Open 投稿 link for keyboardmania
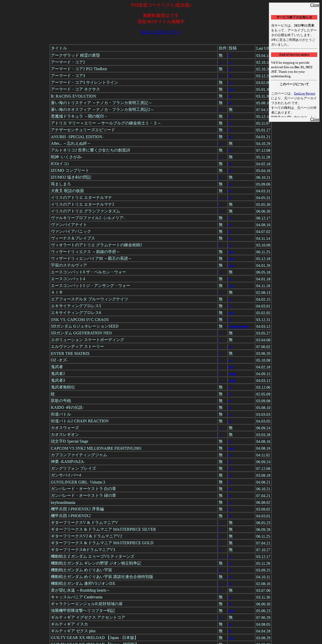This screenshot has width=322, height=644. (x=230, y=503)
